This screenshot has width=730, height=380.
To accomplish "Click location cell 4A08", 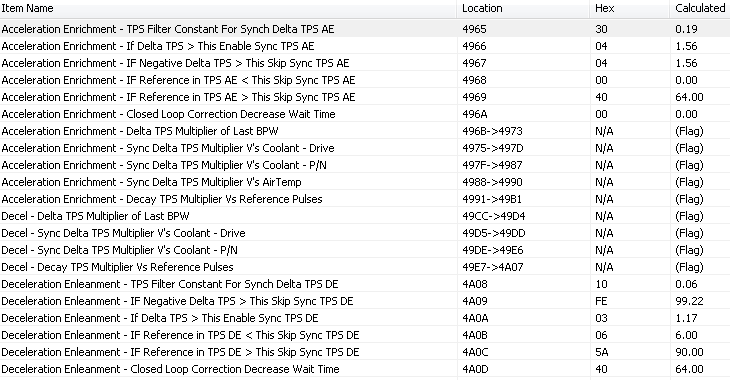I will (474, 284).
